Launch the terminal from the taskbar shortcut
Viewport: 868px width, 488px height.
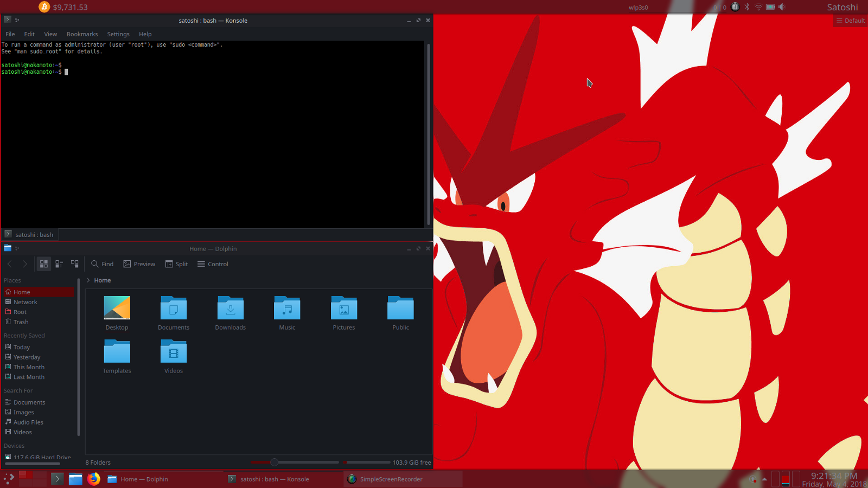(57, 479)
